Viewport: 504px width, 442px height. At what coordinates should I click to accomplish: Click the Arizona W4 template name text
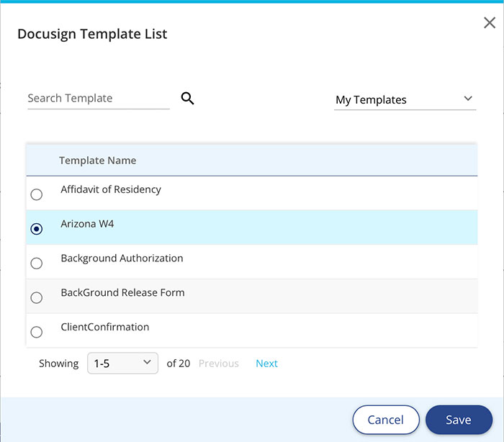[87, 224]
